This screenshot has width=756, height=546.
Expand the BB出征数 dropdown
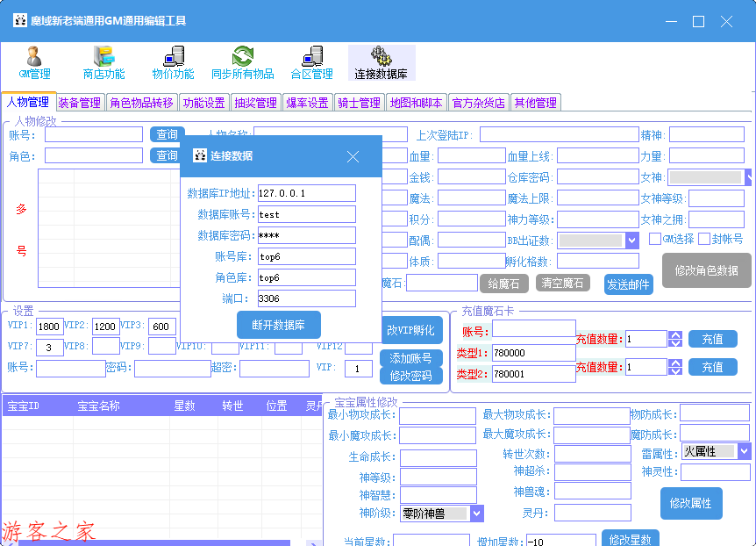tap(631, 241)
